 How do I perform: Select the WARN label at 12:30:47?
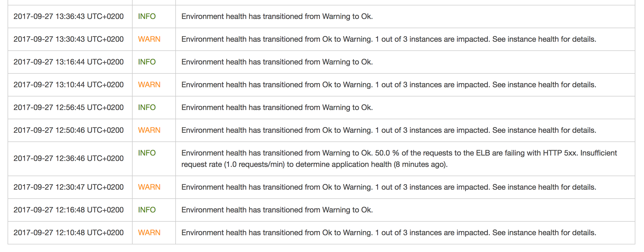pyautogui.click(x=149, y=187)
